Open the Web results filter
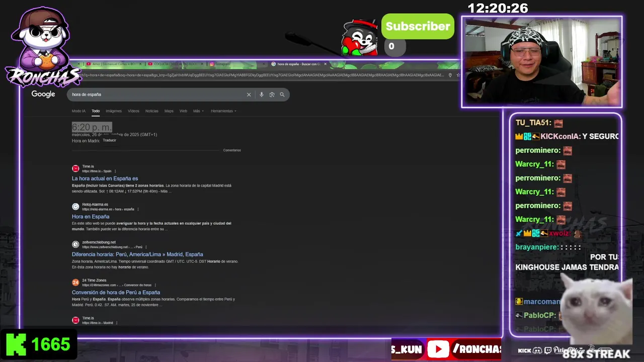This screenshot has width=644, height=362. [x=183, y=111]
